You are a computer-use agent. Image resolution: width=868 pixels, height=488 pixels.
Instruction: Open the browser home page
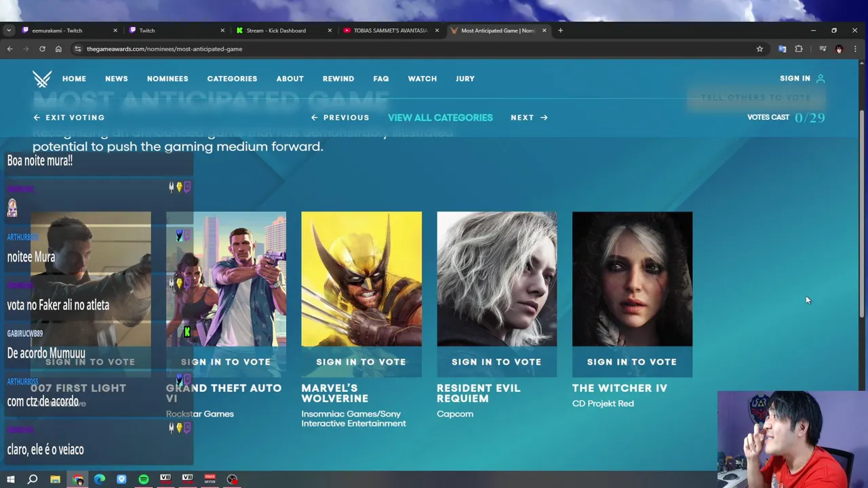pos(58,49)
